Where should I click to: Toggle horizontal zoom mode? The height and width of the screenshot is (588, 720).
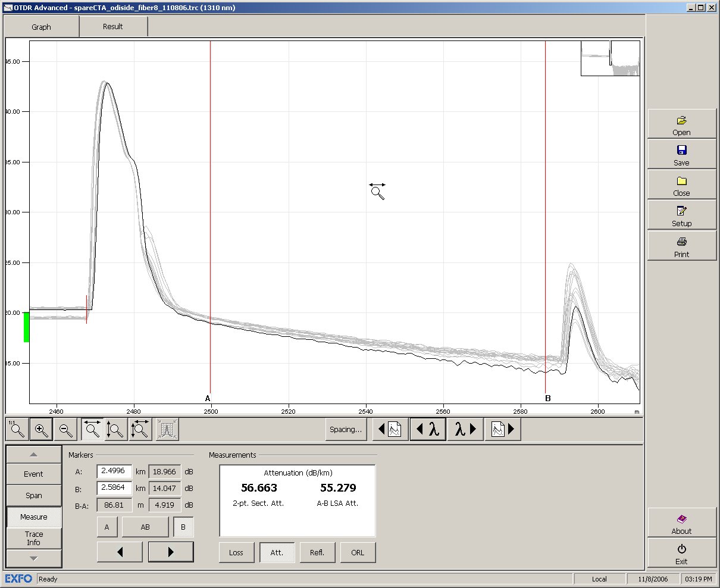point(93,429)
